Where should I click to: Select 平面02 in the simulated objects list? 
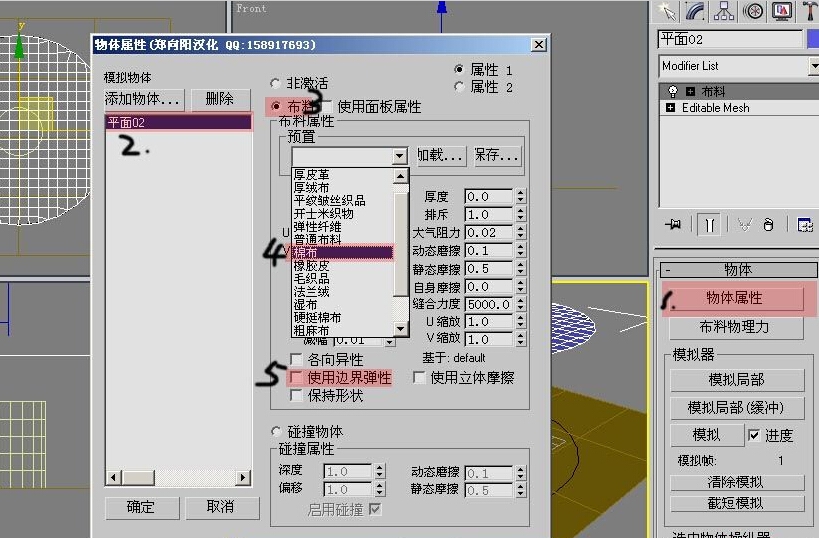(178, 122)
